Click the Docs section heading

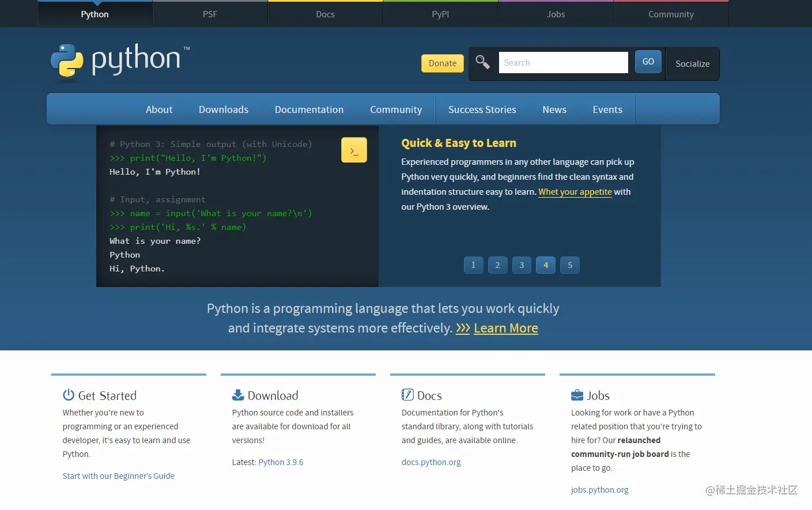tap(429, 395)
